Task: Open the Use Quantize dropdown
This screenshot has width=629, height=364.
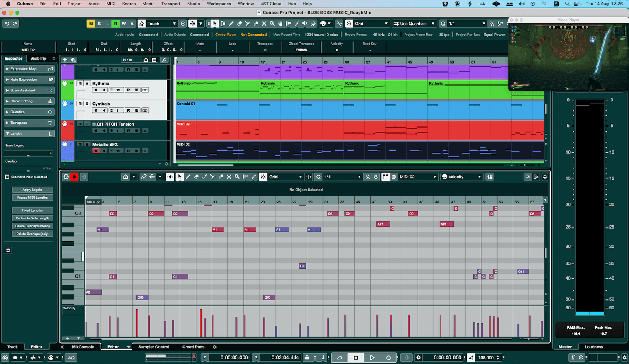Action: tap(415, 24)
